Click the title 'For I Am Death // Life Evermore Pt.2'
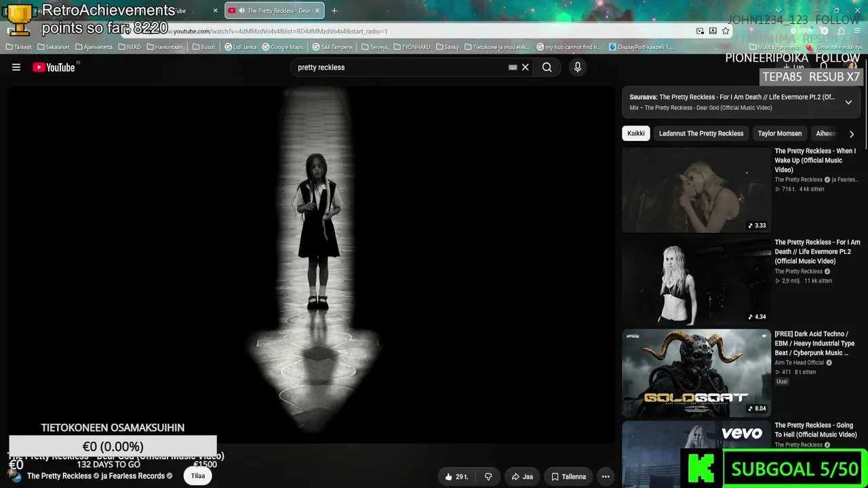 817,251
